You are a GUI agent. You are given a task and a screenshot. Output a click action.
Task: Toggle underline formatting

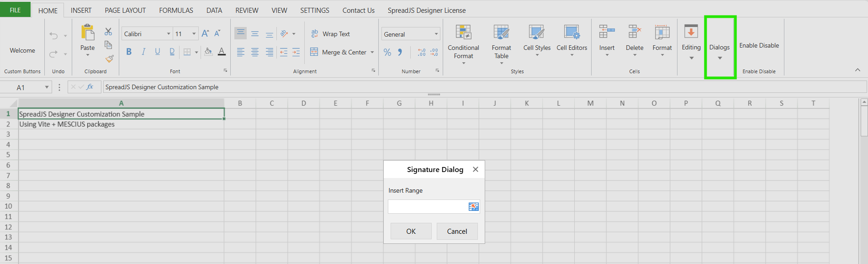158,52
